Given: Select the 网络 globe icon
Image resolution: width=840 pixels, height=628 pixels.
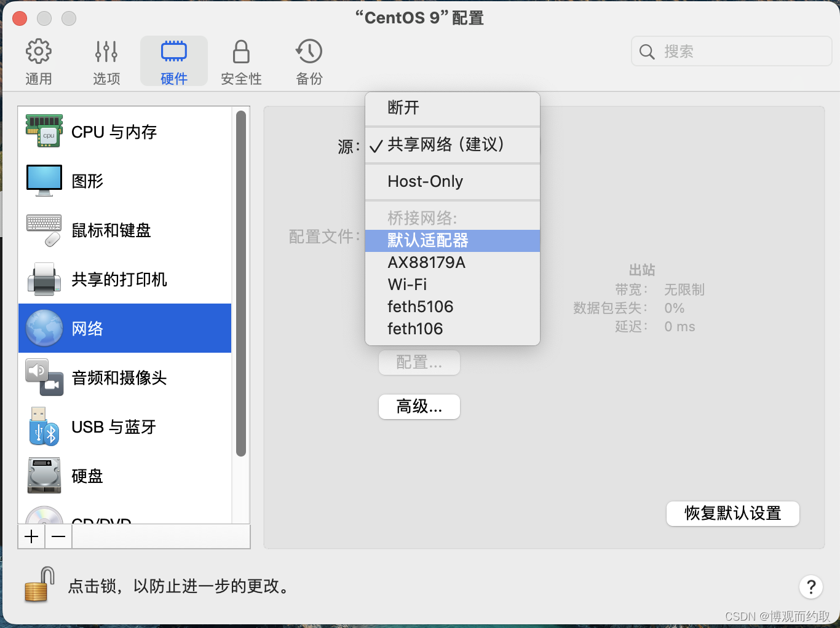Looking at the screenshot, I should point(44,328).
